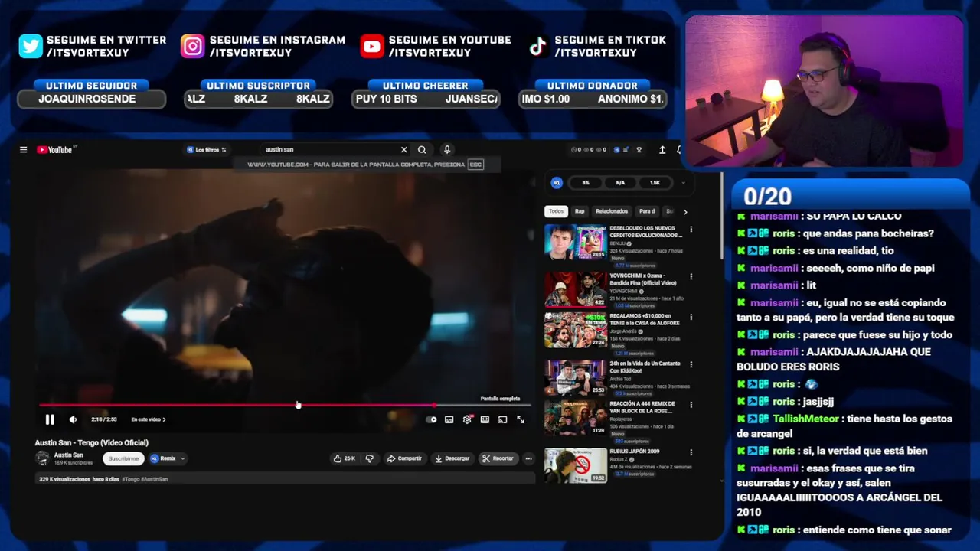The height and width of the screenshot is (551, 980).
Task: Toggle fullscreen on the player
Action: click(x=521, y=419)
